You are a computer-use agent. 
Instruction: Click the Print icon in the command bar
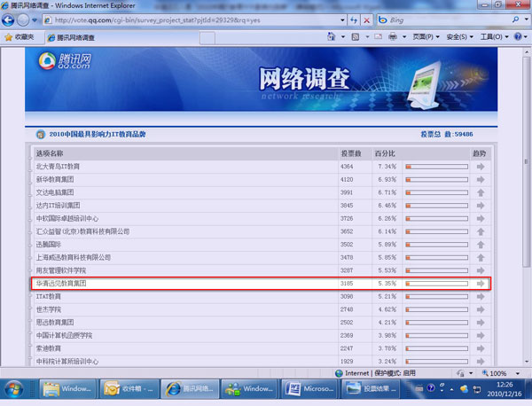pos(393,37)
